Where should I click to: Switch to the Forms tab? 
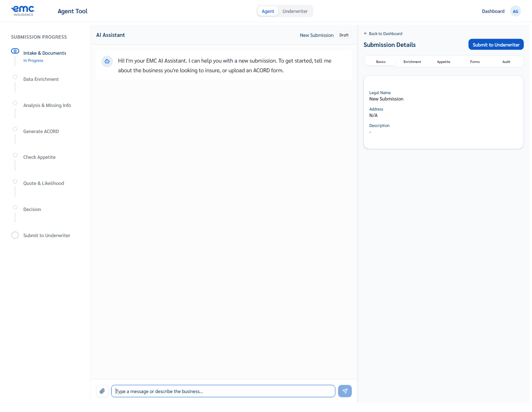475,62
